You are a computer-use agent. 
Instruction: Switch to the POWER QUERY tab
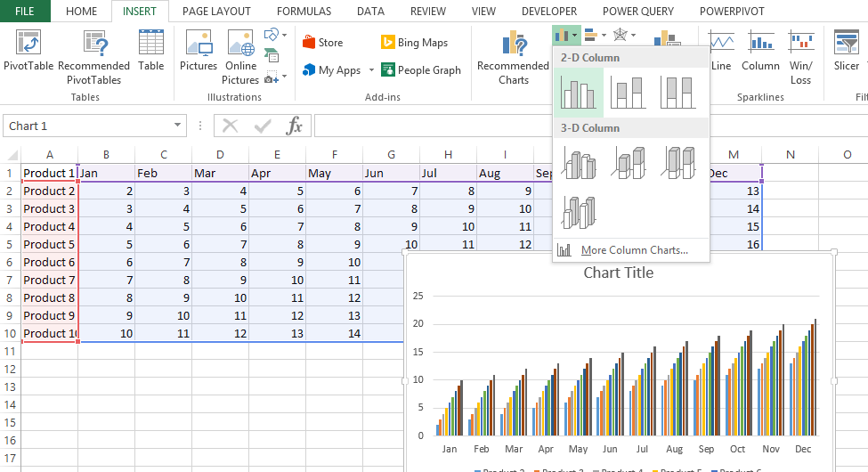638,11
